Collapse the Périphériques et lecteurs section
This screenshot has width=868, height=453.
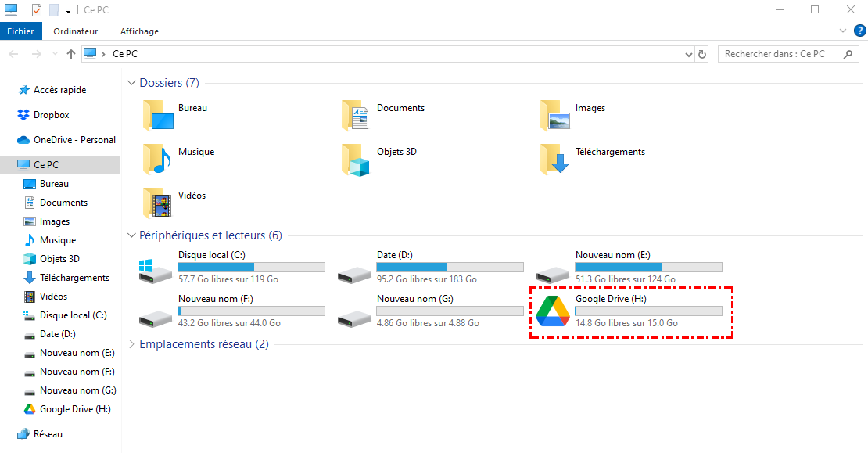click(131, 235)
